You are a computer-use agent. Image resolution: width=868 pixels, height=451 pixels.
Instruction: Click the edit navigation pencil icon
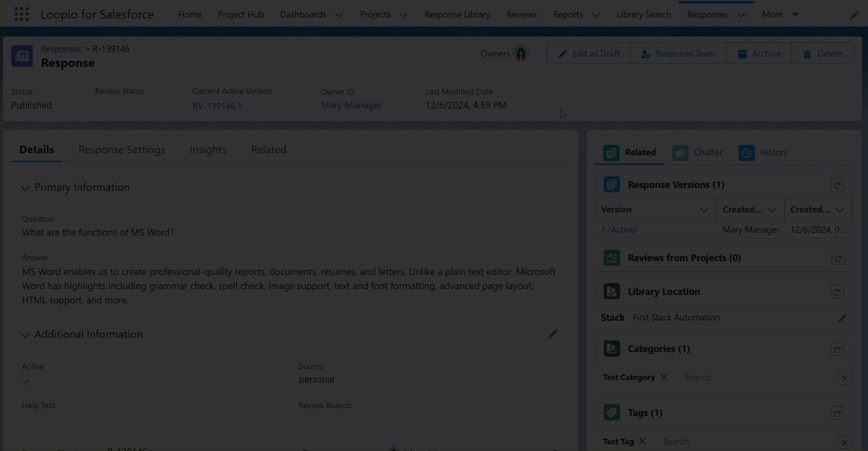pos(854,15)
